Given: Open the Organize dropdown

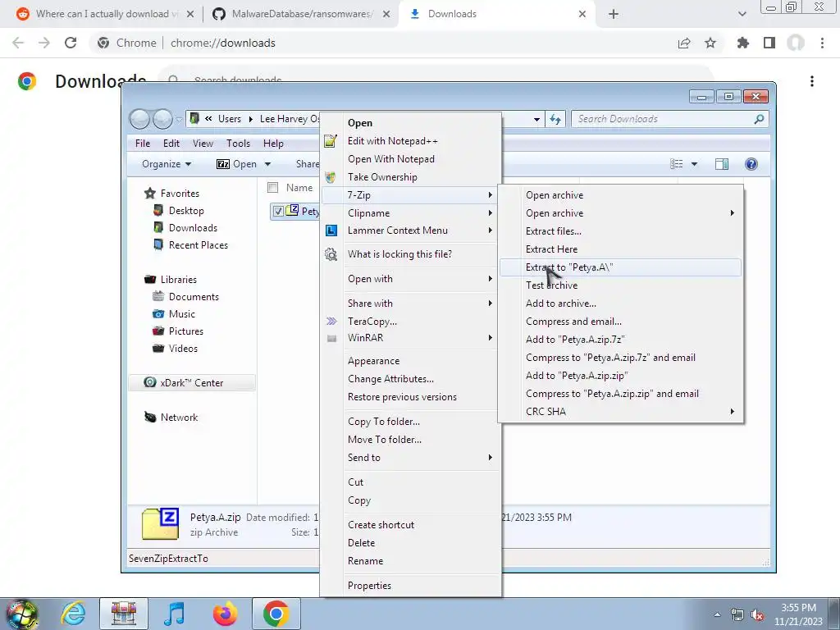Looking at the screenshot, I should (166, 164).
